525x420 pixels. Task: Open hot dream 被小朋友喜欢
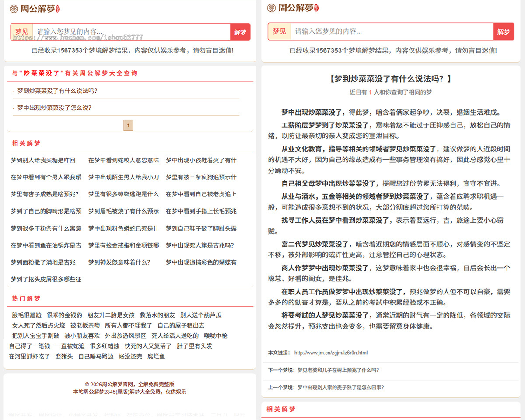(x=82, y=336)
